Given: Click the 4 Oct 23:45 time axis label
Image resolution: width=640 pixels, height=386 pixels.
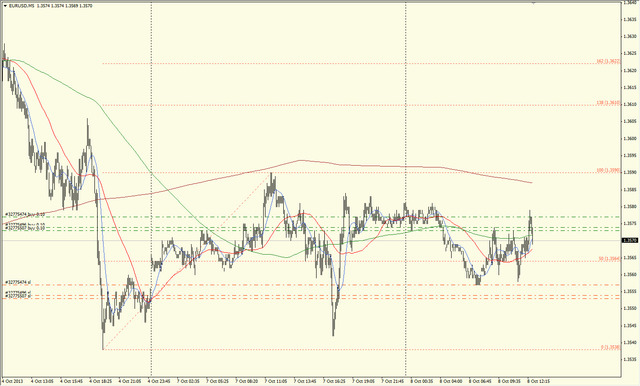Looking at the screenshot, I should pos(159,381).
